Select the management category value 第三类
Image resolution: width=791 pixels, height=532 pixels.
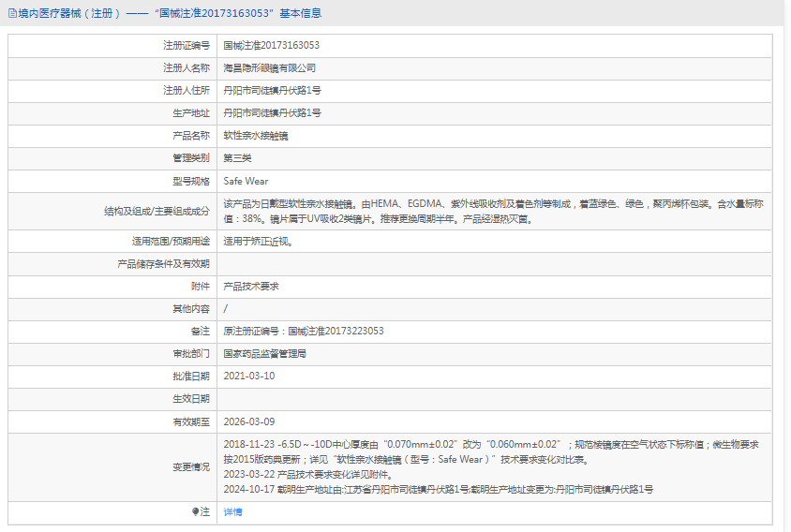[237, 158]
